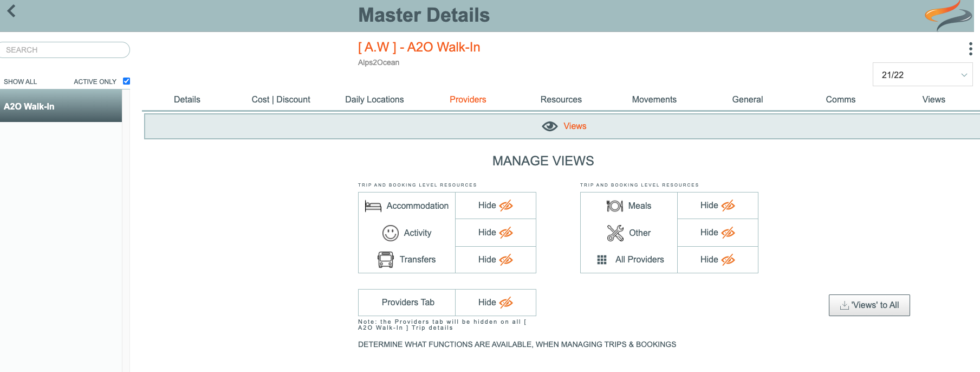Uncheck the Active Only checkbox

click(x=126, y=81)
